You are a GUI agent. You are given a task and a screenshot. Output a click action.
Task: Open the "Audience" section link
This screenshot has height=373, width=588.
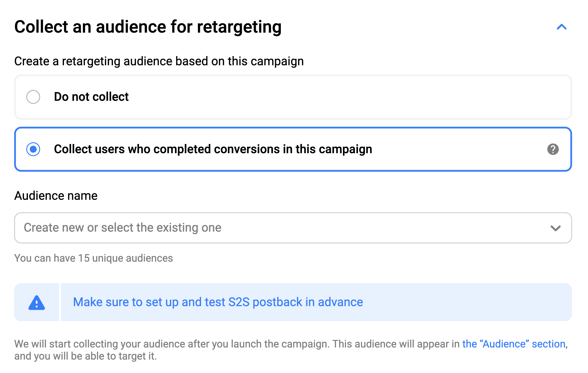tap(514, 344)
